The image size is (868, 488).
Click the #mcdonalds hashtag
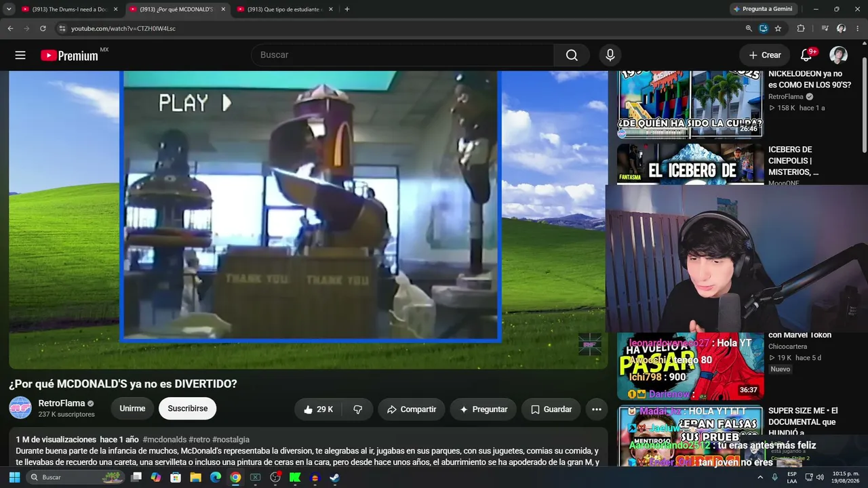click(165, 439)
